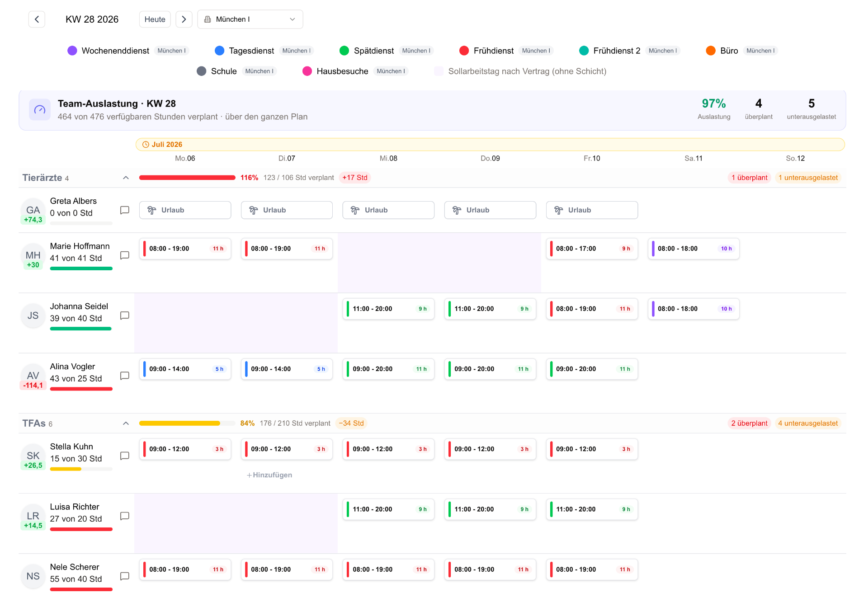Viewport: 868px width, 593px height.
Task: Click the Büro orange color dot
Action: click(x=711, y=51)
